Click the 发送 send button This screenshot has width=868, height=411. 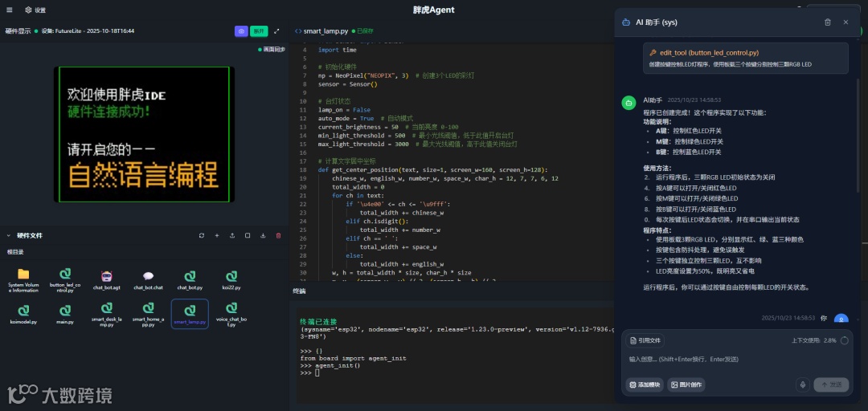831,385
